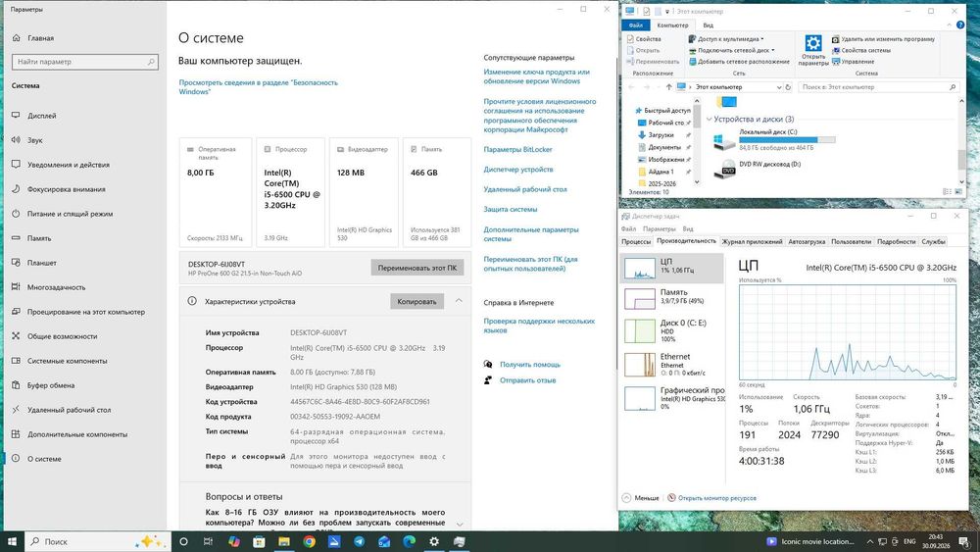Expand Explorer address bar history dropdown
Viewport: 980px width, 552px height.
779,87
